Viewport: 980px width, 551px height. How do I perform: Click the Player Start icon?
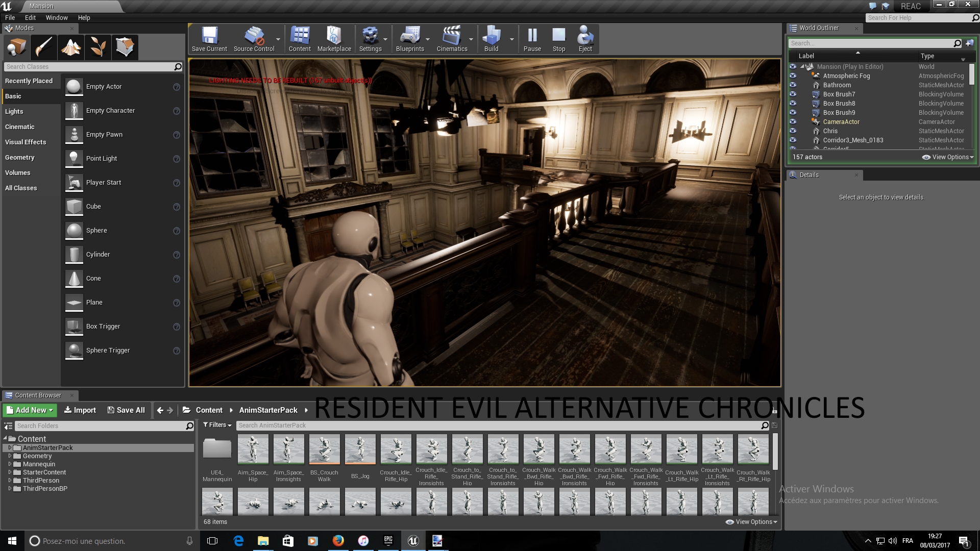[x=74, y=183]
